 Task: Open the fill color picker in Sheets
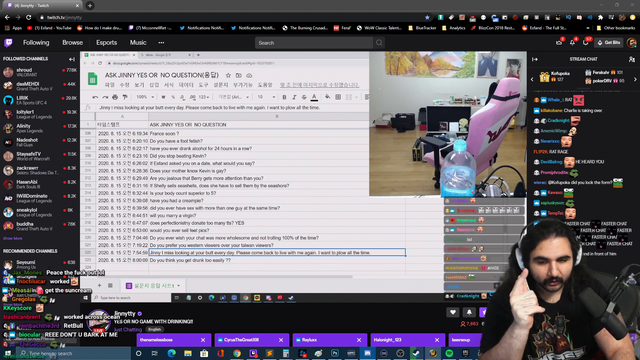point(327,97)
